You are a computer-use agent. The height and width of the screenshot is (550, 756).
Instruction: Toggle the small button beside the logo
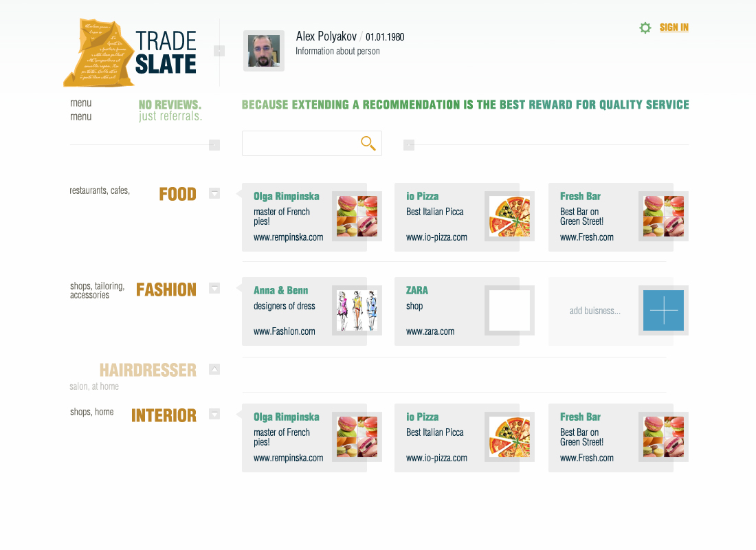coord(219,51)
